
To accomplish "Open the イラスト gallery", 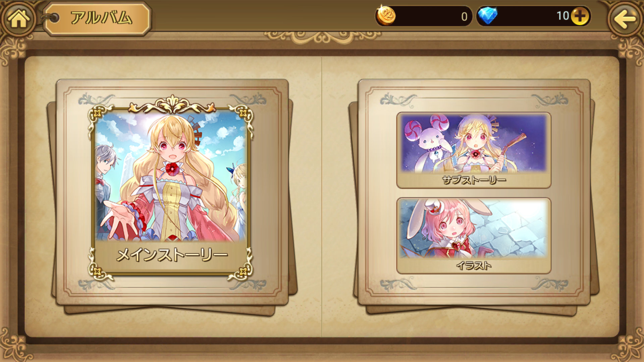I will coord(474,236).
